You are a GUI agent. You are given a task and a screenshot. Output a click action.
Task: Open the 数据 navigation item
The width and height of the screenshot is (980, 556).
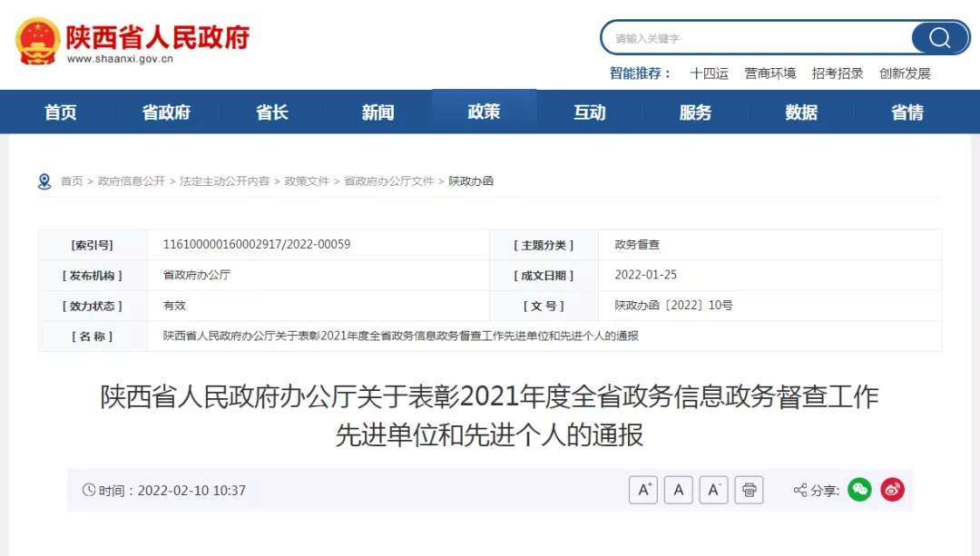point(801,112)
